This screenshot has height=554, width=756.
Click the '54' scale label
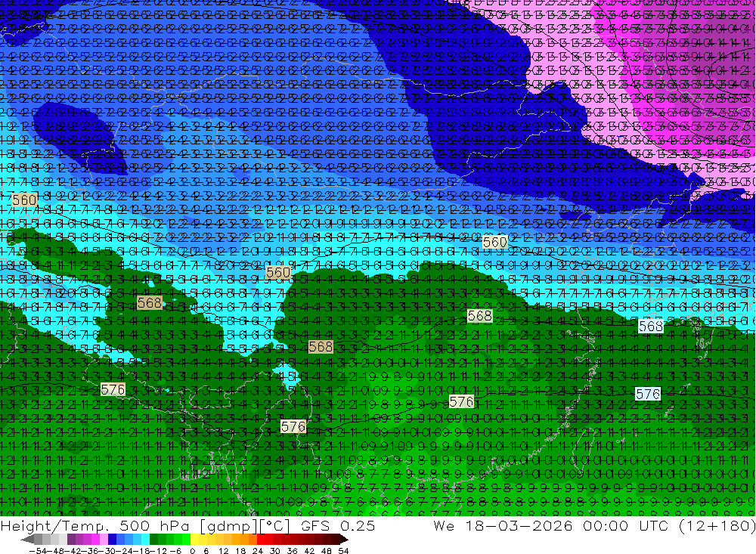coord(343,551)
